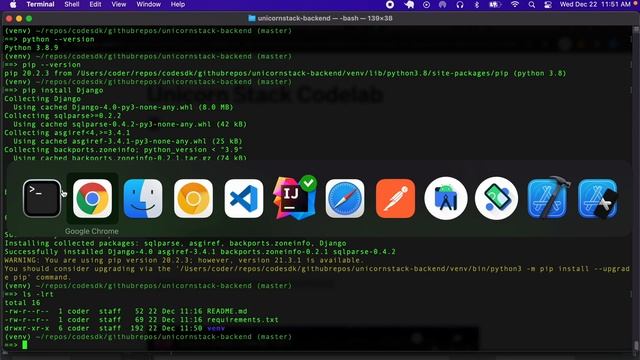Click the 'Google Chrome' label under switcher
Image resolution: width=640 pixels, height=360 pixels.
coord(91,231)
